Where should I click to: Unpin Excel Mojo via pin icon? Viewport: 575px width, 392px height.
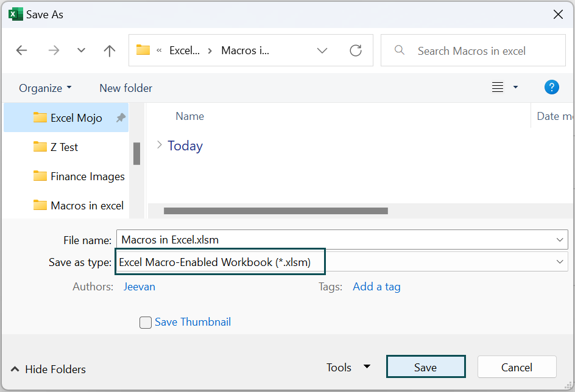(121, 117)
